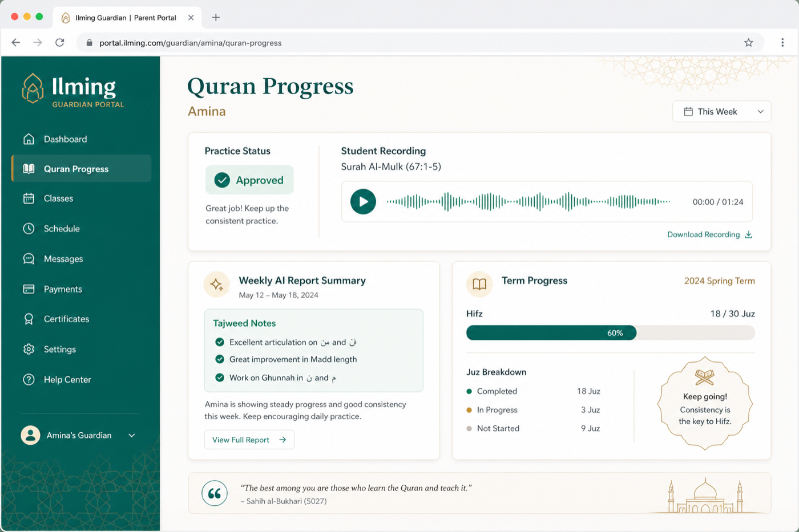
Task: Click the browser address bar
Action: pyautogui.click(x=419, y=43)
